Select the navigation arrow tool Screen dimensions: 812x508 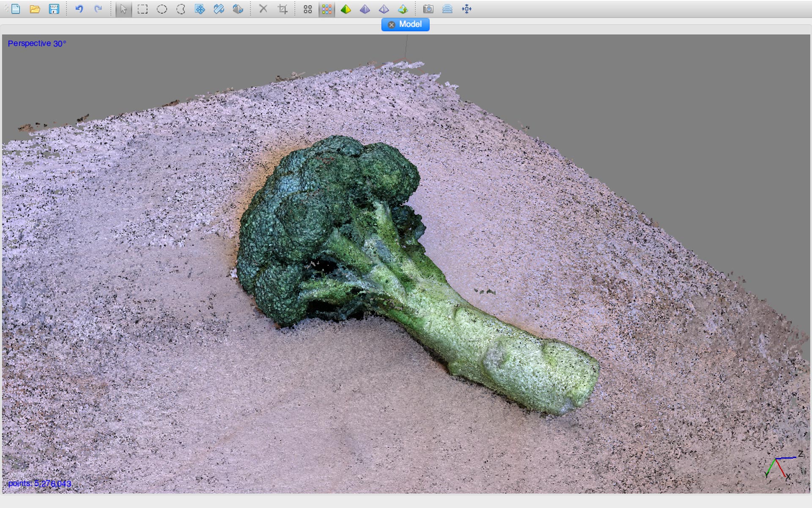point(123,9)
